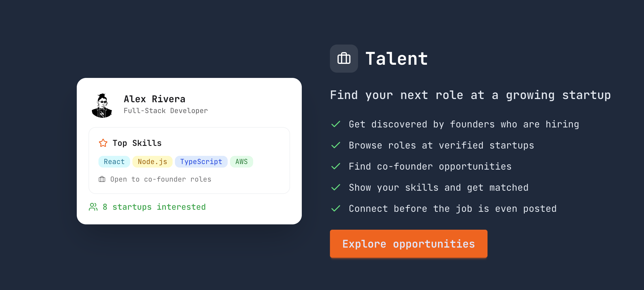Select the React skill tag
644x290 pixels.
[x=114, y=161]
